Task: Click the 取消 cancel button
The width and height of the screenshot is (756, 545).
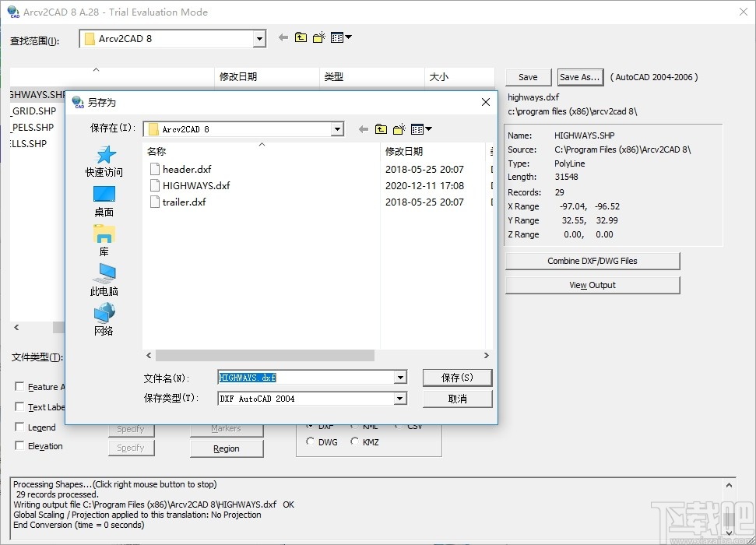Action: point(457,399)
